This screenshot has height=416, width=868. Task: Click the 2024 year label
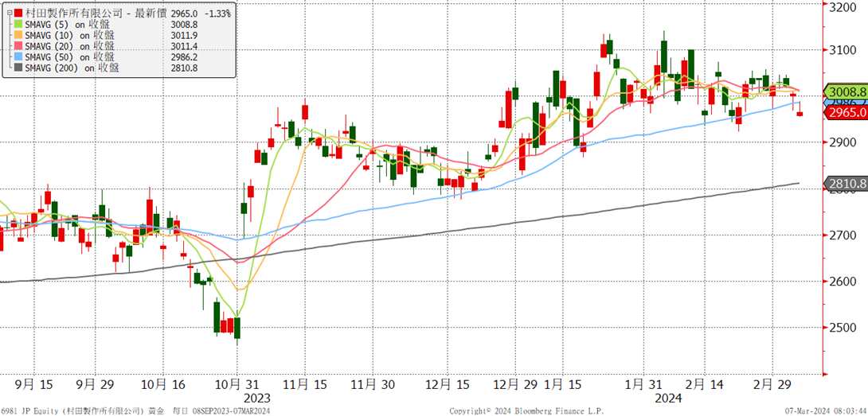coord(669,399)
